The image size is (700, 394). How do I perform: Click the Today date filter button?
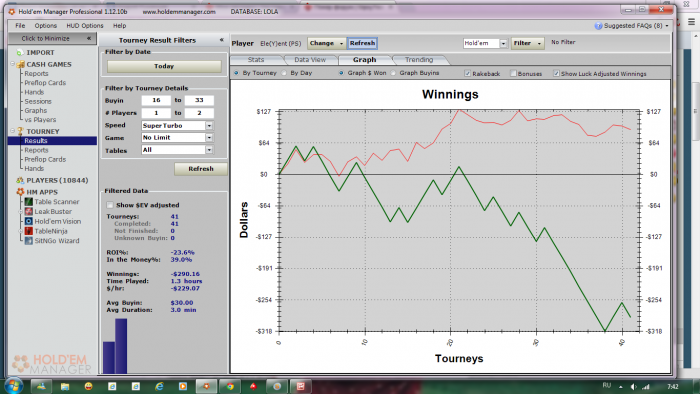(164, 66)
